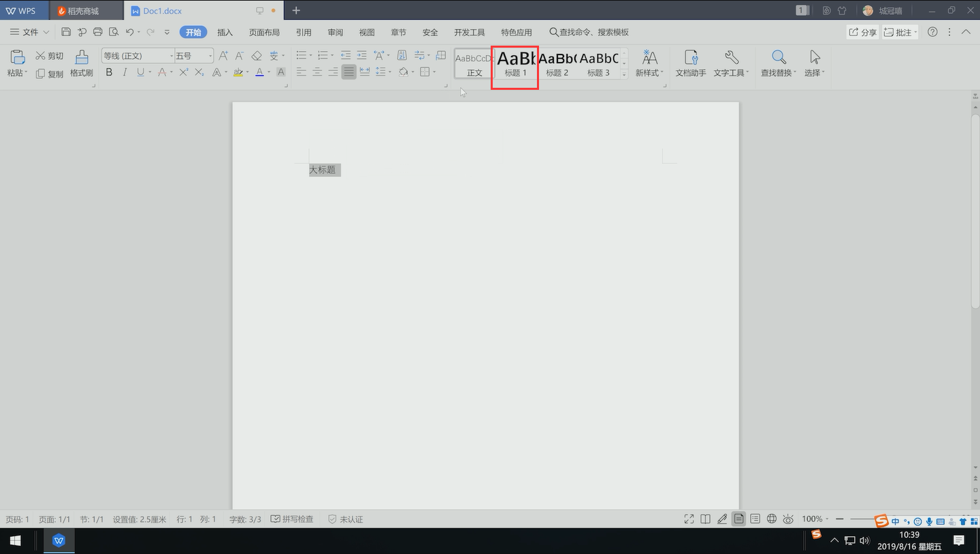
Task: Click the font color A button
Action: click(x=259, y=72)
